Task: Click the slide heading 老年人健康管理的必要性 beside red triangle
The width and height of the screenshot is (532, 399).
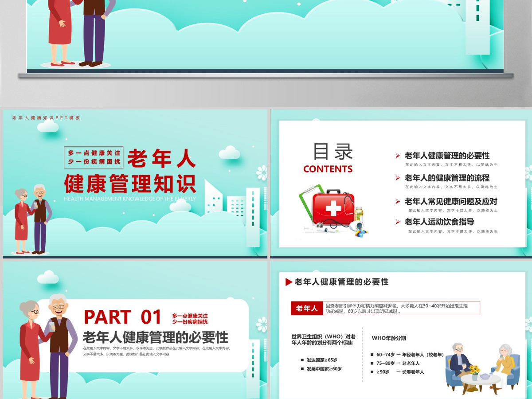Action: pyautogui.click(x=341, y=282)
